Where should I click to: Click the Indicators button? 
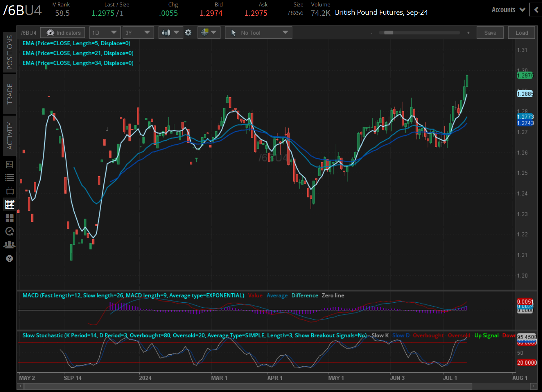(63, 33)
